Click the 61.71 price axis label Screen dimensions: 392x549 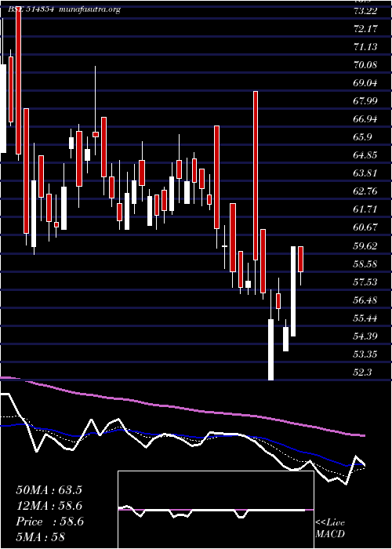point(366,209)
